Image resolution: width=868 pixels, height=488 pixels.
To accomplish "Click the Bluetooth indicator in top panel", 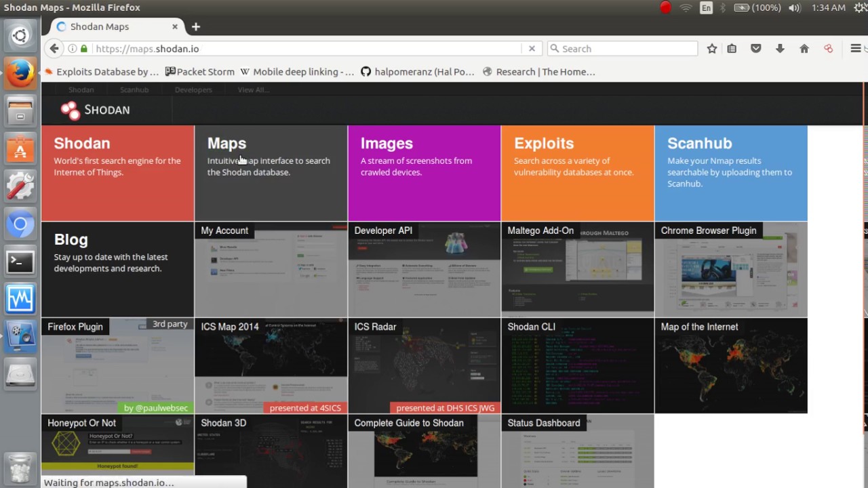I will click(723, 8).
